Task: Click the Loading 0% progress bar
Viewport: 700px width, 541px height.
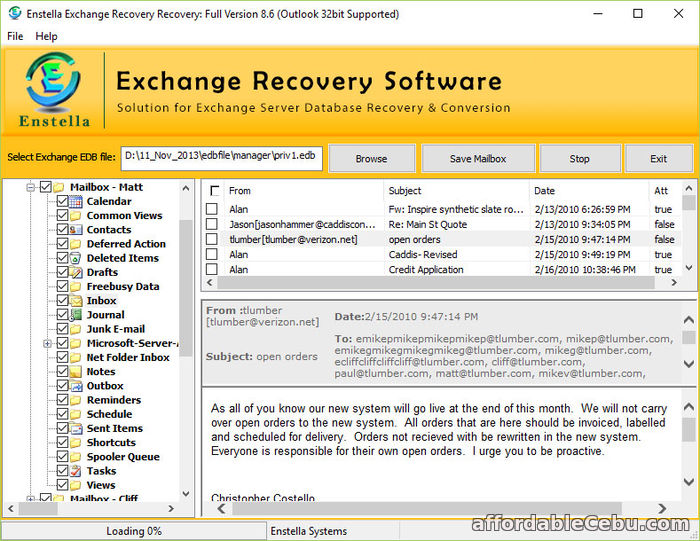Action: pyautogui.click(x=134, y=531)
